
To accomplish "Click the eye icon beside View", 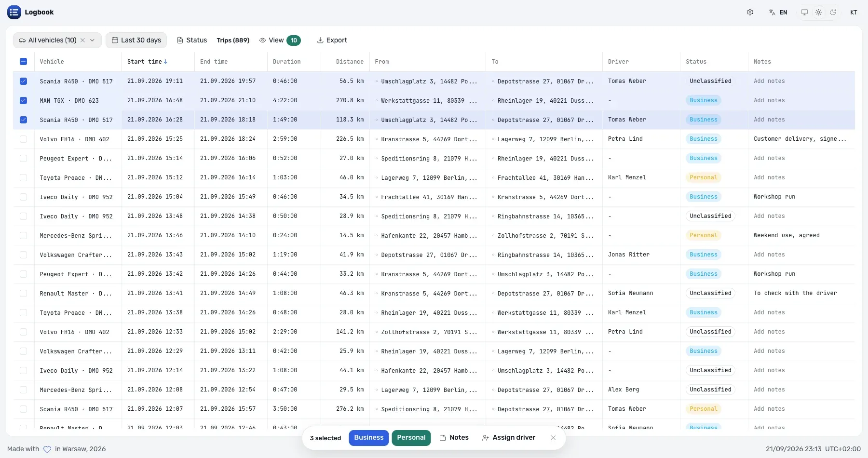I will [x=263, y=40].
